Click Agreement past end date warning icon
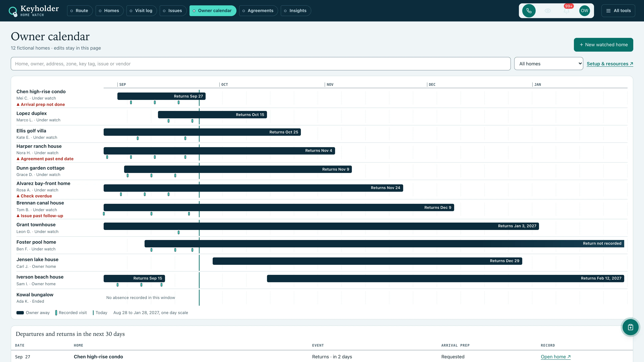Viewport: 644px width, 362px height. [x=18, y=159]
